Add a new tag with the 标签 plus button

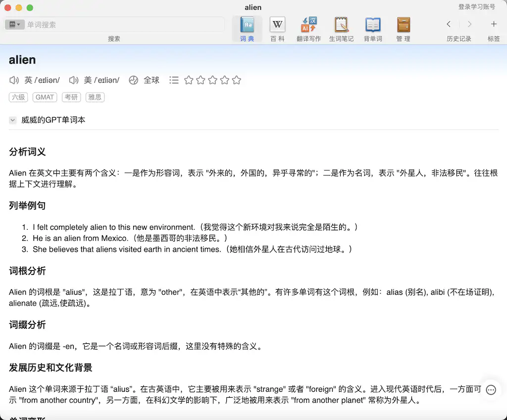(494, 24)
